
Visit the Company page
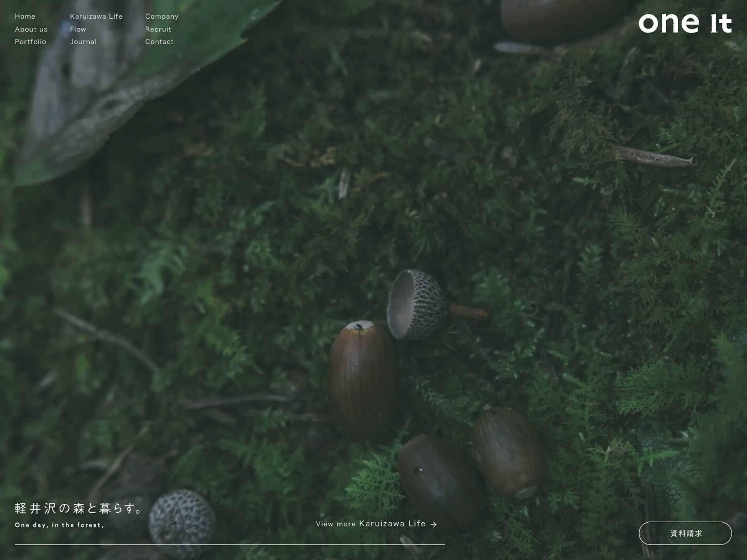click(162, 16)
